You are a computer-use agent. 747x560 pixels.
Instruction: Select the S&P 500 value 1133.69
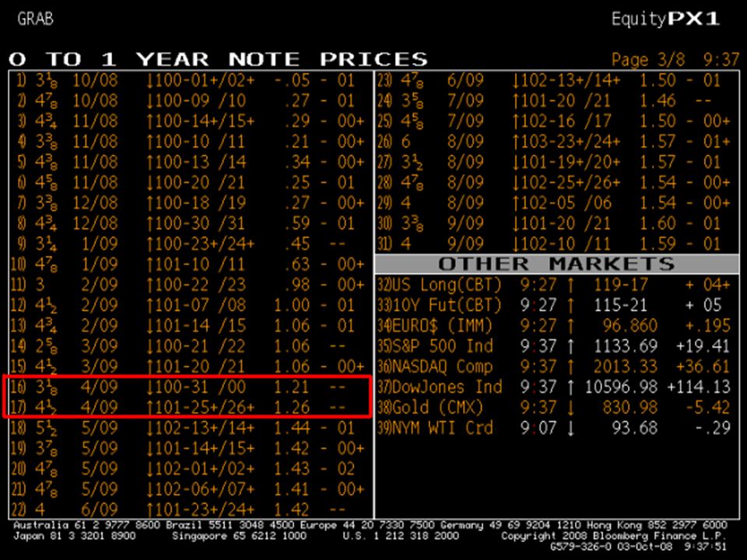click(626, 346)
